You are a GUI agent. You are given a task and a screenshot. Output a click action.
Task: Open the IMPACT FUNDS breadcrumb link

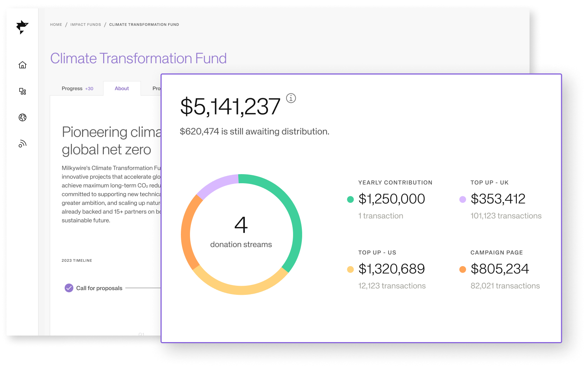click(x=86, y=24)
